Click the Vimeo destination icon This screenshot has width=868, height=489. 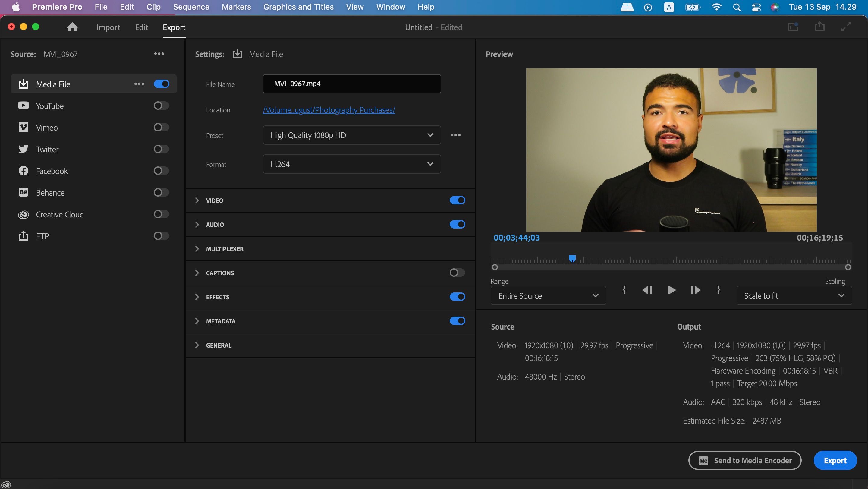(23, 127)
